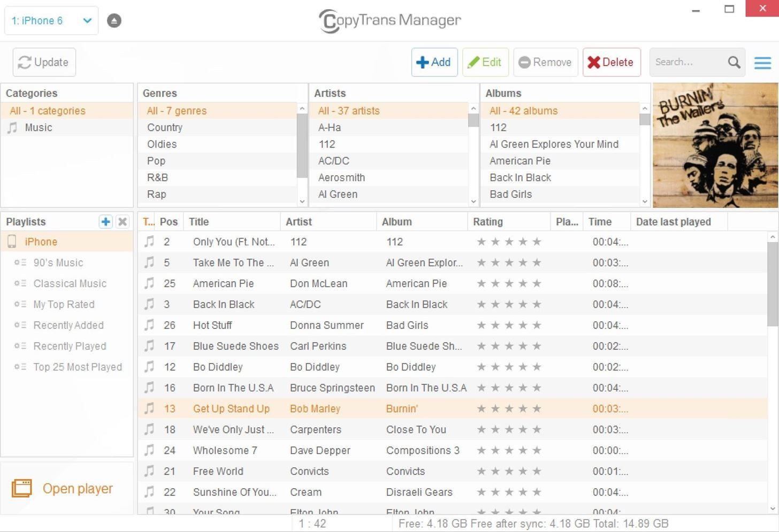Click the add new playlist plus icon
779x532 pixels.
tap(105, 222)
